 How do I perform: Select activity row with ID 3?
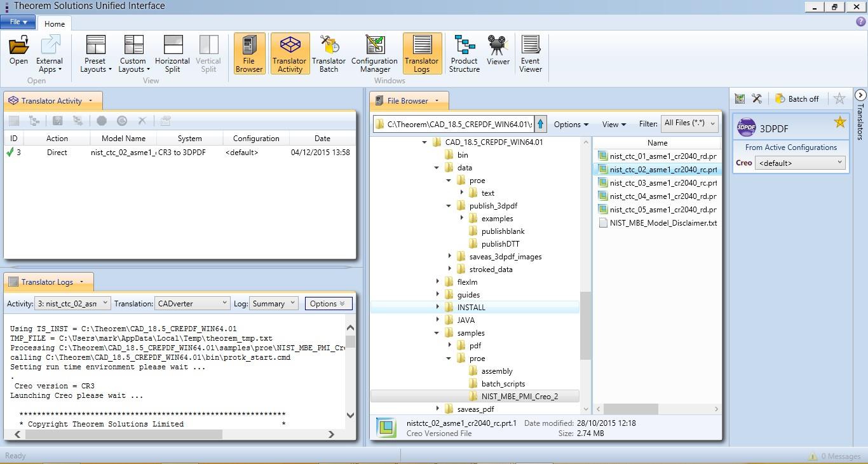click(179, 153)
